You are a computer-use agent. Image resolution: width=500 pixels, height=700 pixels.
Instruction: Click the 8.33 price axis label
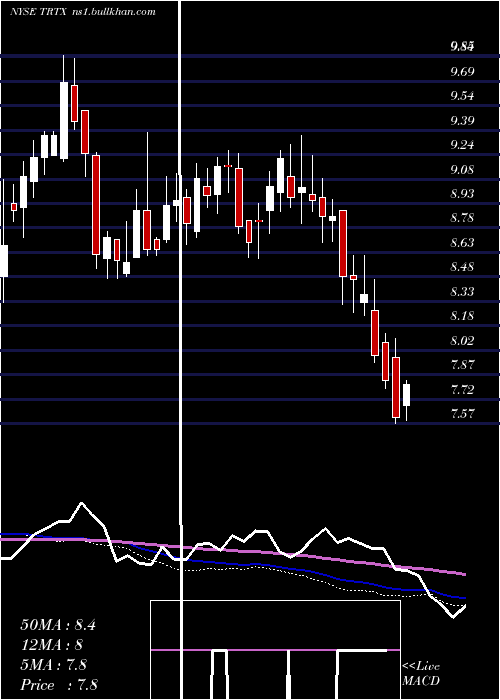[x=463, y=292]
